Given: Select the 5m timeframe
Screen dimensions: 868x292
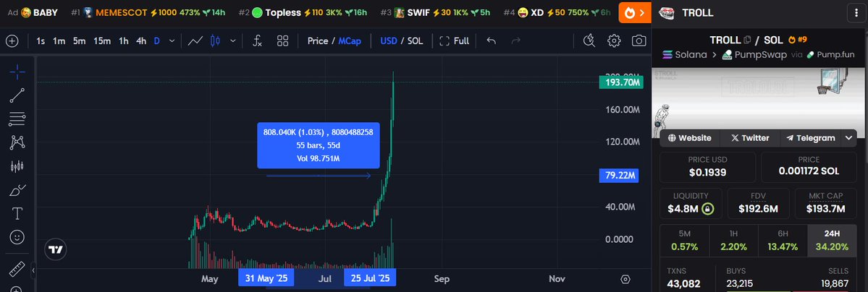Looking at the screenshot, I should pos(79,41).
